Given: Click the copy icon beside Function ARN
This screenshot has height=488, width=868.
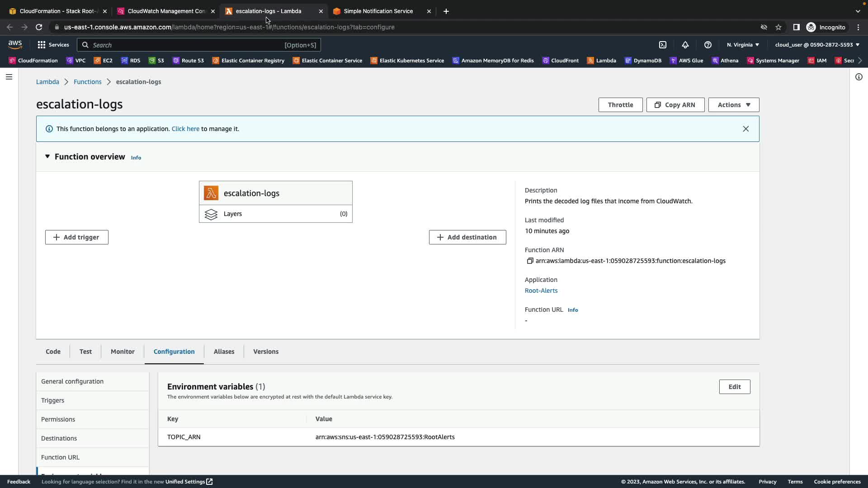Looking at the screenshot, I should [x=530, y=261].
